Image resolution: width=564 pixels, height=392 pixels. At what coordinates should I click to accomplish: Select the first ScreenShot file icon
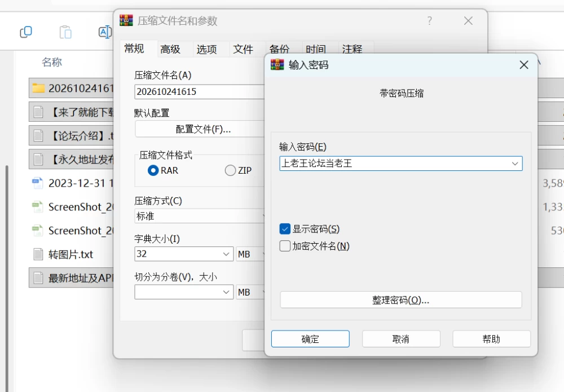37,207
